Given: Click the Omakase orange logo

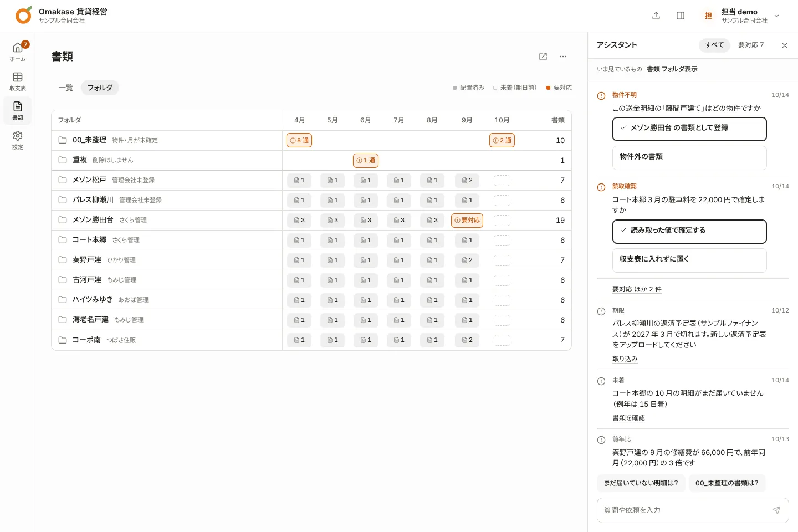Looking at the screenshot, I should (23, 16).
